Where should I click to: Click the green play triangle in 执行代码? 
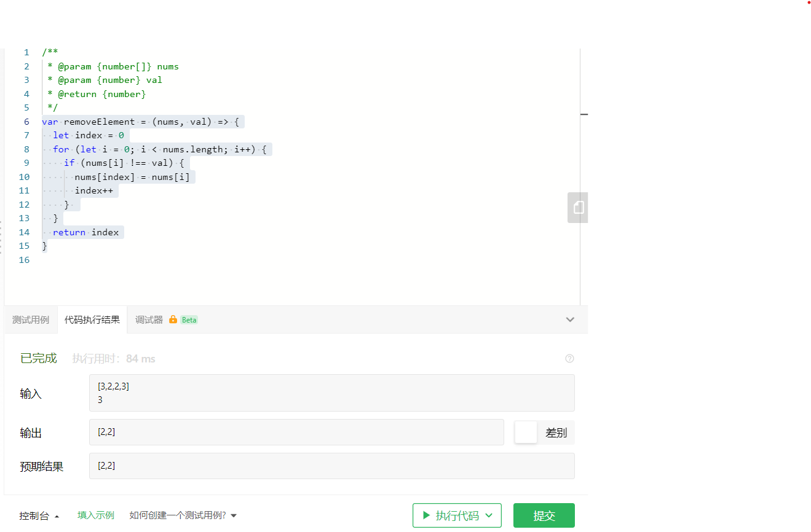(426, 515)
